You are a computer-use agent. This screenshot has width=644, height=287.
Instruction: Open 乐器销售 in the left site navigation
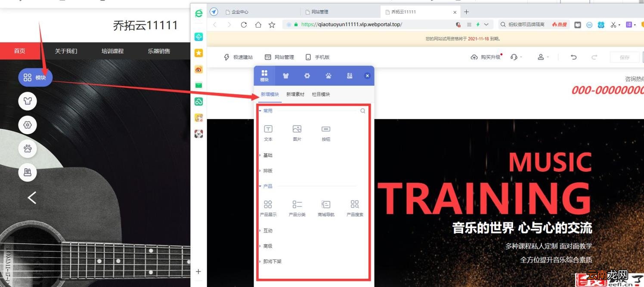click(x=159, y=51)
